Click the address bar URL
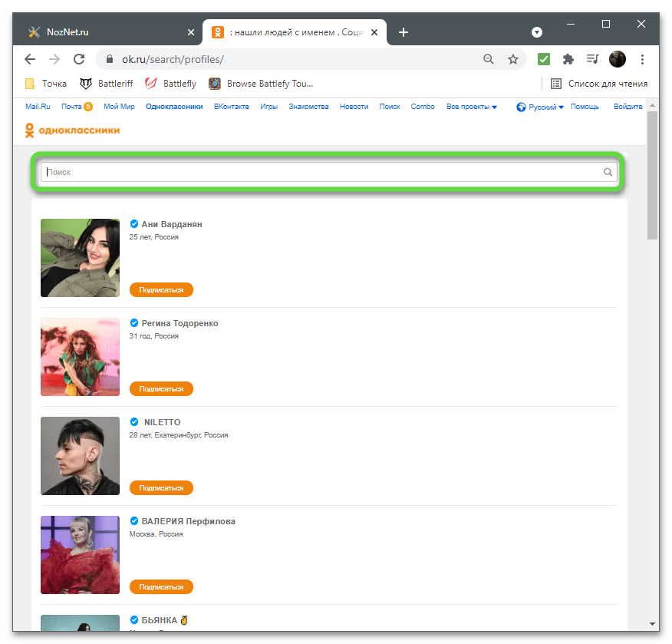 point(173,59)
